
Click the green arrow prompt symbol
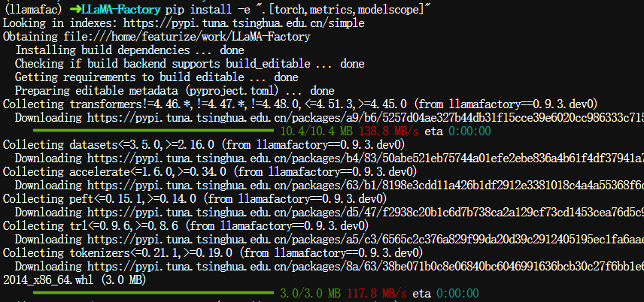75,10
